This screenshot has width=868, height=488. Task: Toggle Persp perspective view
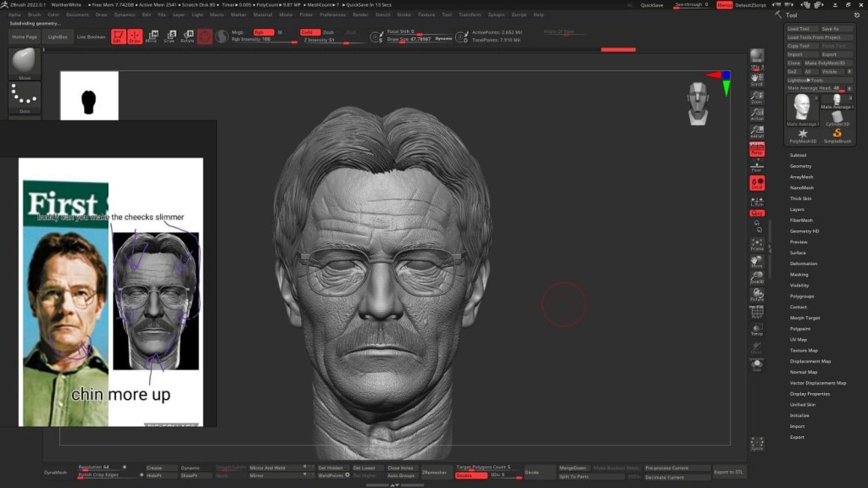[757, 150]
